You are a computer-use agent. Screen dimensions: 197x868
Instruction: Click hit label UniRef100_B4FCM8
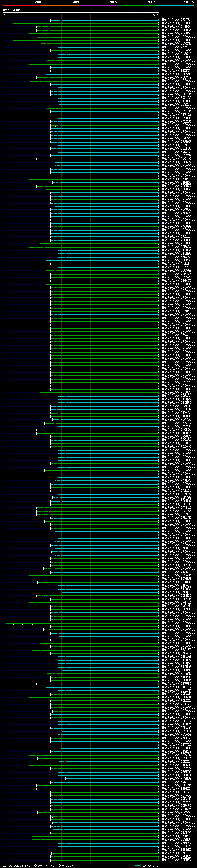coord(177,765)
